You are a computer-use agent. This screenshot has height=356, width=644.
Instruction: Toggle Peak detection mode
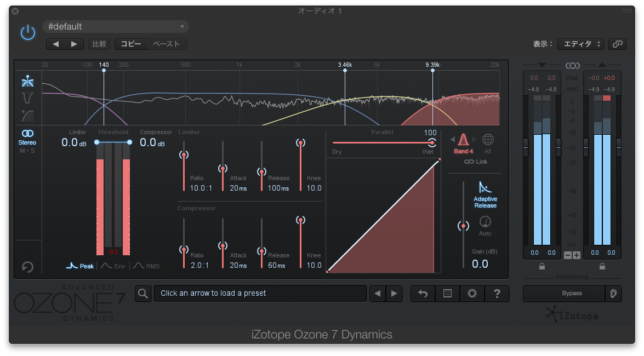click(81, 266)
